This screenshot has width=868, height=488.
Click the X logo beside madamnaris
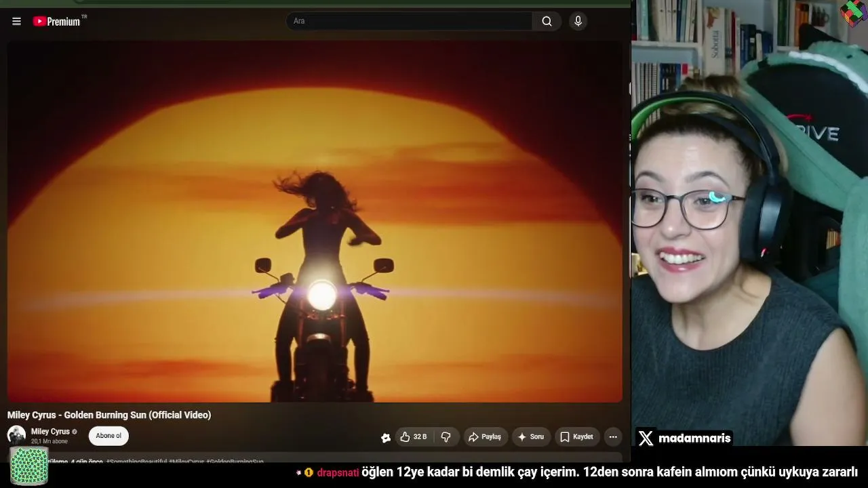646,439
